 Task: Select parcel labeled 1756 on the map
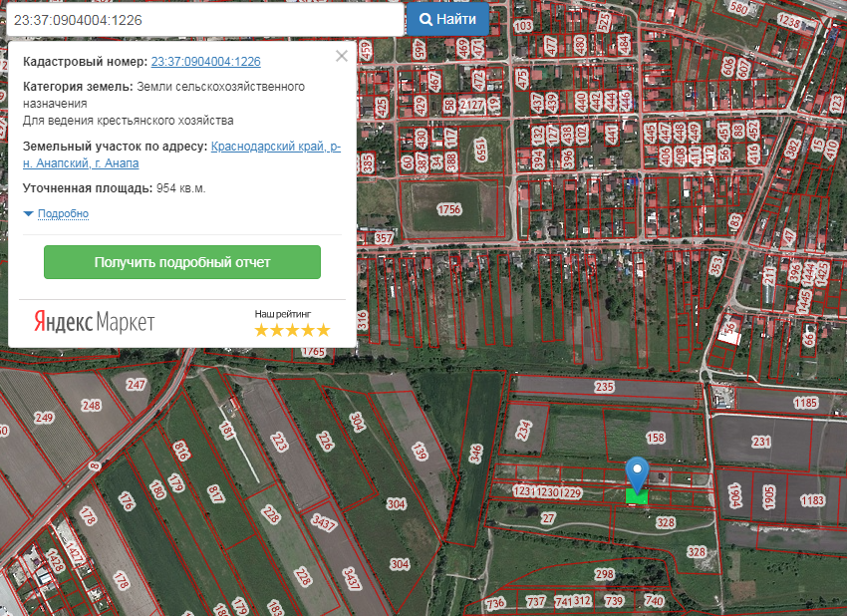(x=449, y=209)
